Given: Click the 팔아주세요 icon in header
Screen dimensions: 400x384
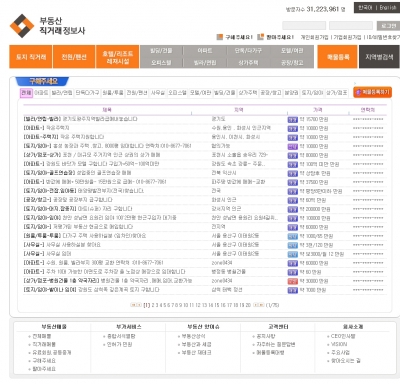Looking at the screenshot, I should click(x=261, y=37).
